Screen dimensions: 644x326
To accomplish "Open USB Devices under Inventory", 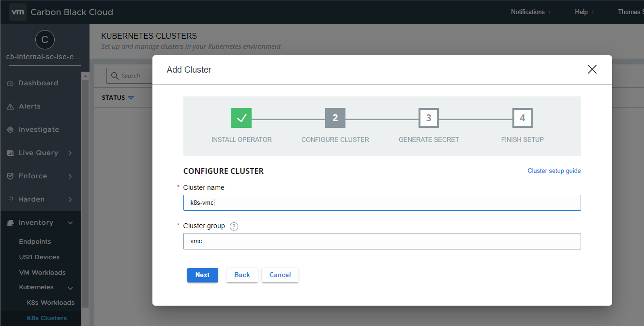I will click(39, 257).
